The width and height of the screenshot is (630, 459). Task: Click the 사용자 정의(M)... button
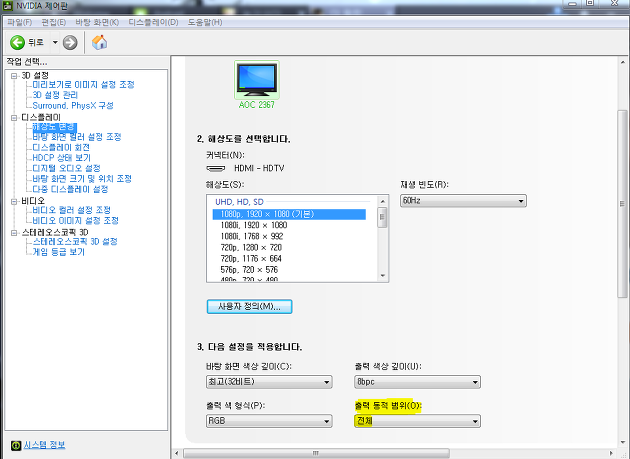tap(250, 307)
